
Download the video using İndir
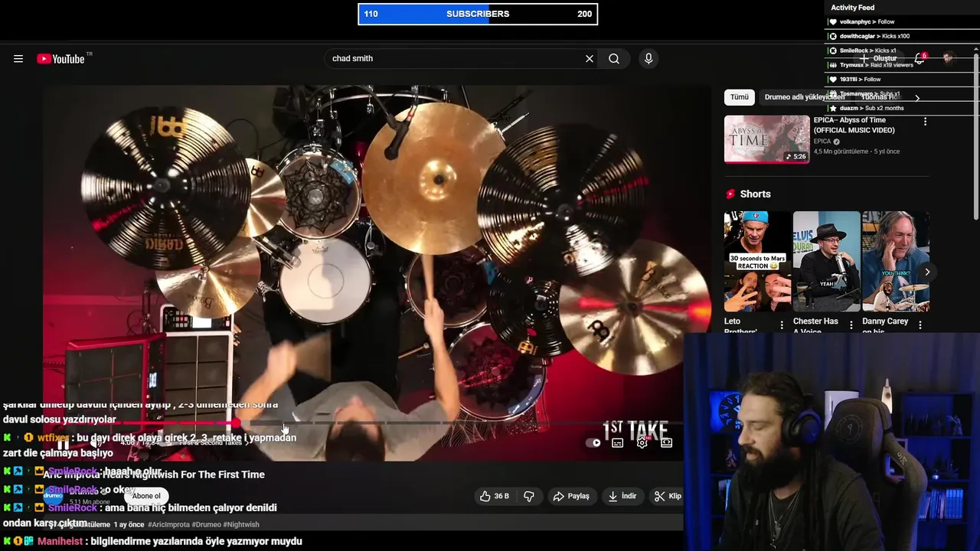[x=622, y=496]
